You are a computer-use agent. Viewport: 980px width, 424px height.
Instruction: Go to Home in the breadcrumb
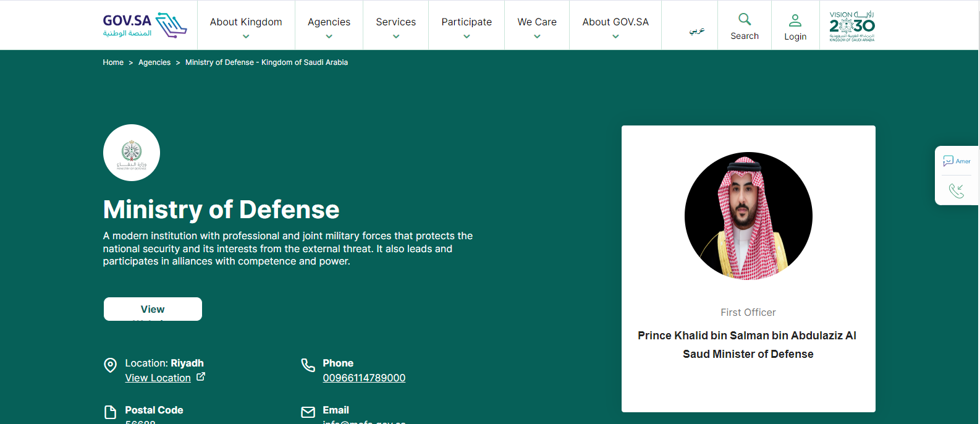point(113,62)
